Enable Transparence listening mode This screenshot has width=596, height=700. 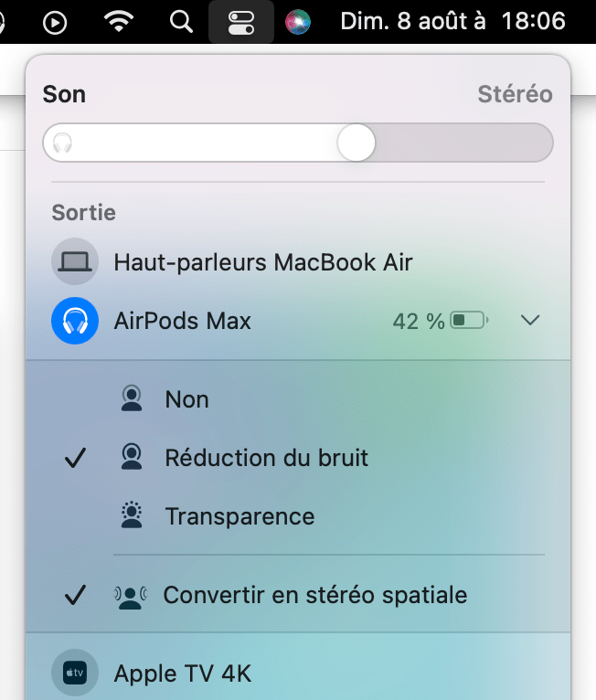239,516
